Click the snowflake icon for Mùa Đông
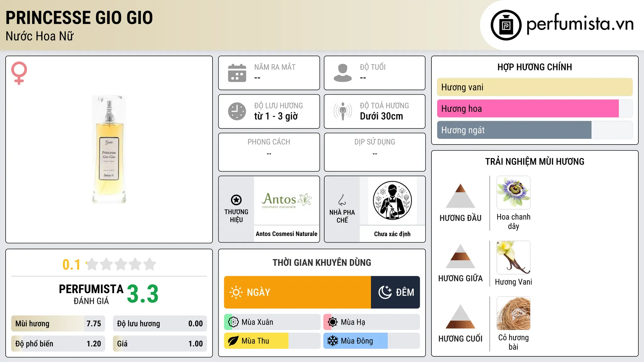This screenshot has width=644, height=362. tap(333, 341)
